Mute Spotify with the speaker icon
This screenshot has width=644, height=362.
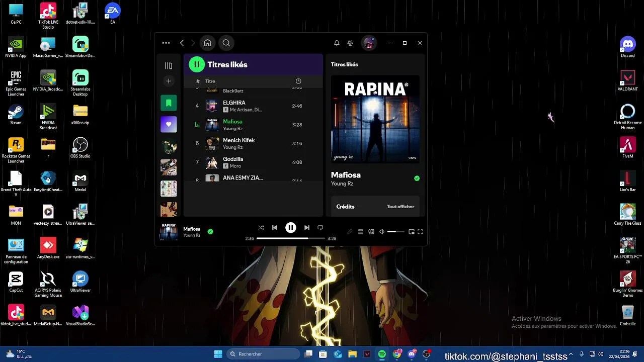(x=382, y=232)
